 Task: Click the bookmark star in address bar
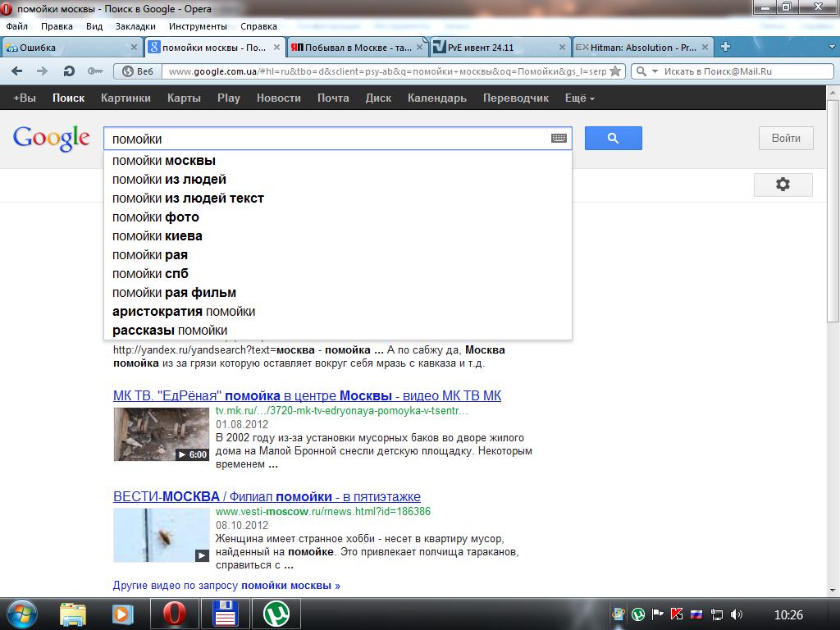point(615,71)
